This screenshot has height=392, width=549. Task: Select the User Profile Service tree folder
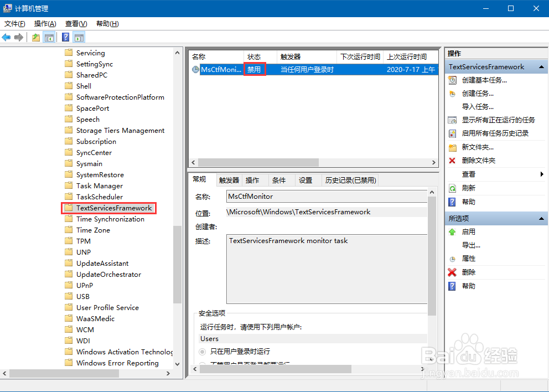click(107, 308)
